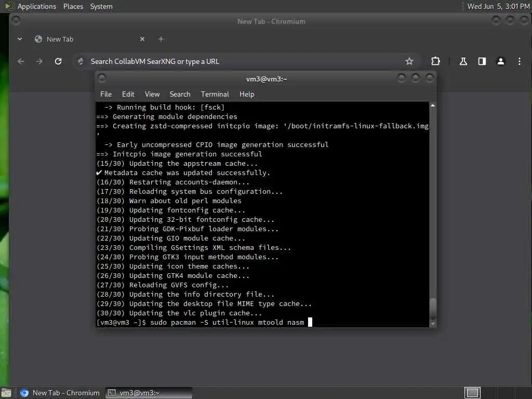Click the line '(16/30) Restarting accounts-daemon...'
The height and width of the screenshot is (399, 532).
click(x=173, y=182)
